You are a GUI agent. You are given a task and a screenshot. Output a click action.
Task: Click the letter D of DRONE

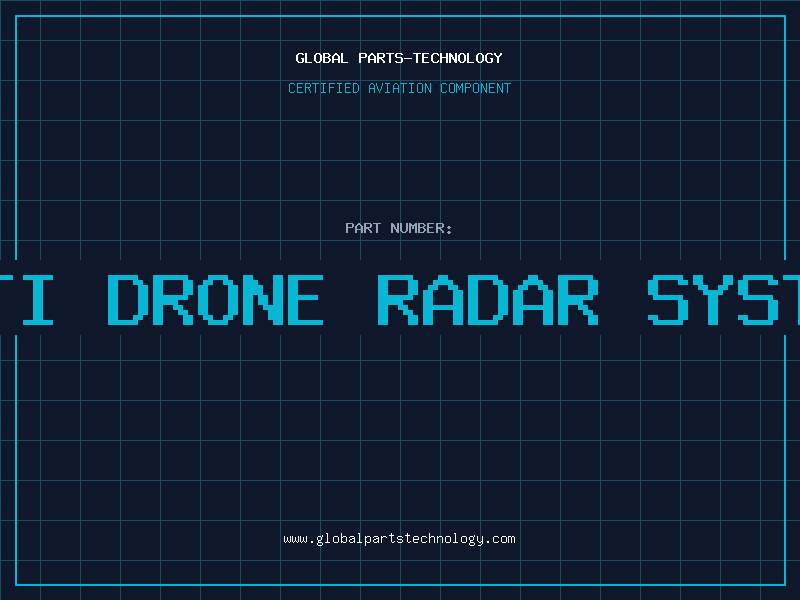128,300
